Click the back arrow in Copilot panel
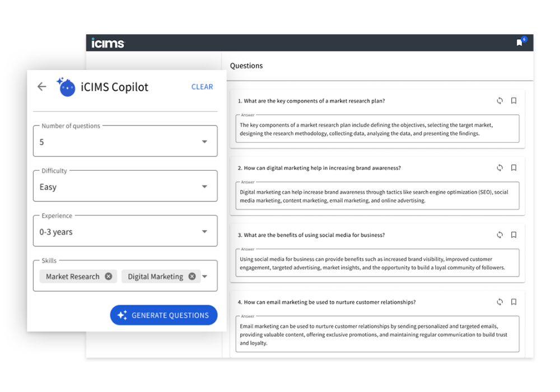This screenshot has height=392, width=560. click(41, 87)
